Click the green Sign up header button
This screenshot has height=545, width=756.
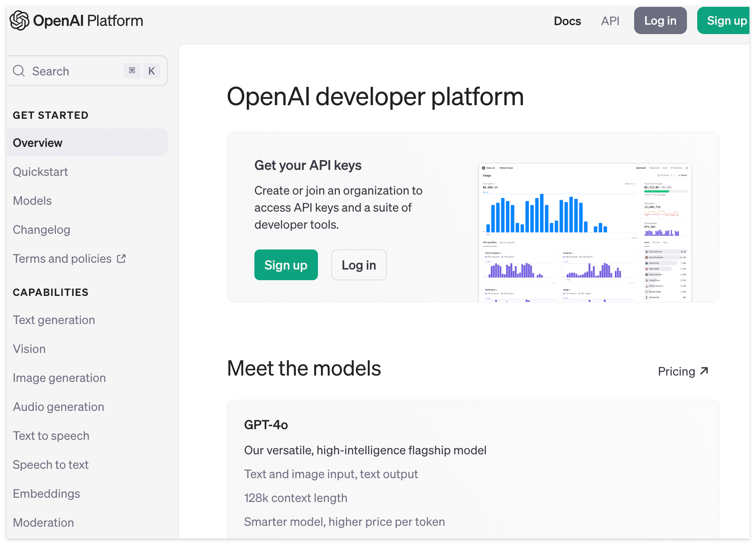(x=724, y=20)
